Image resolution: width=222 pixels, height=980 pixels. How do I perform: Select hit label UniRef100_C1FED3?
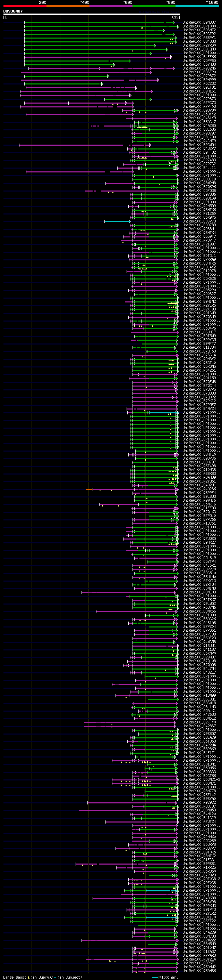tap(199, 508)
